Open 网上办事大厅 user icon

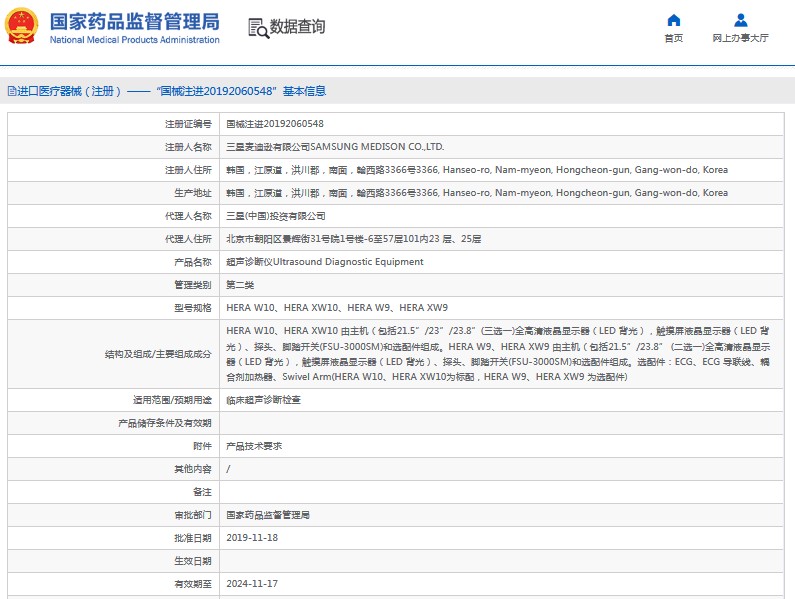point(740,20)
